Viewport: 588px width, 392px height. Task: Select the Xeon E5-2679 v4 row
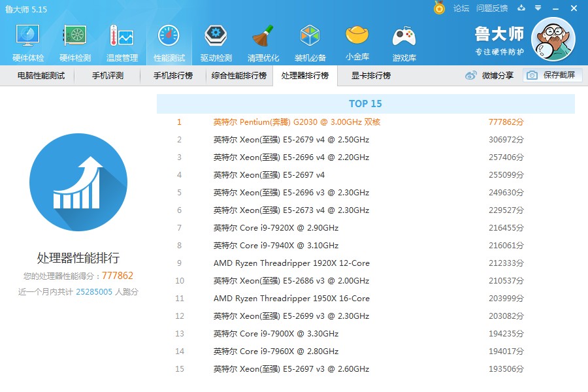click(x=366, y=140)
